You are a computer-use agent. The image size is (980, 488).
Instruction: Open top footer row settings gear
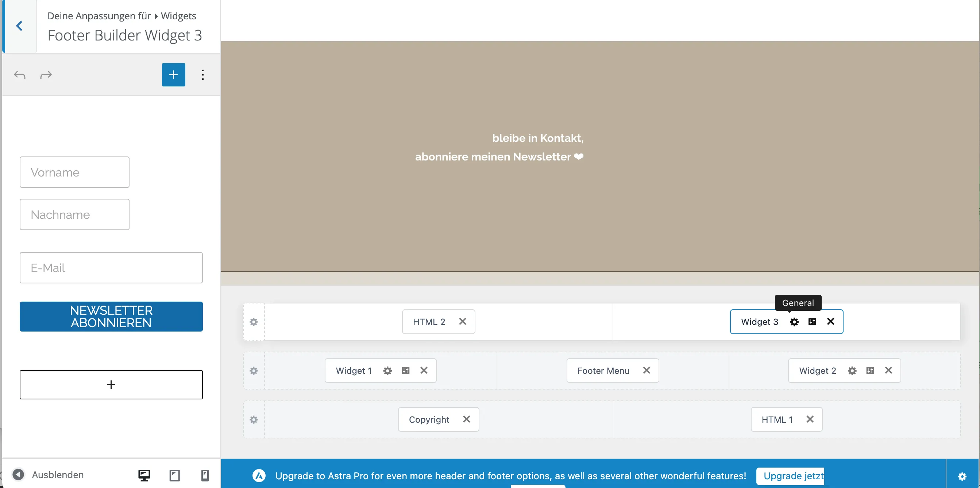pyautogui.click(x=254, y=322)
